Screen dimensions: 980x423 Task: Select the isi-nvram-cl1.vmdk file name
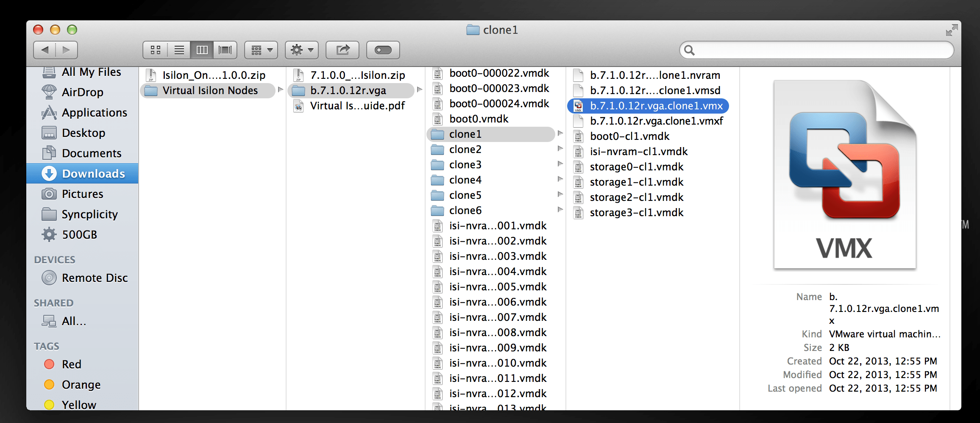pos(639,151)
